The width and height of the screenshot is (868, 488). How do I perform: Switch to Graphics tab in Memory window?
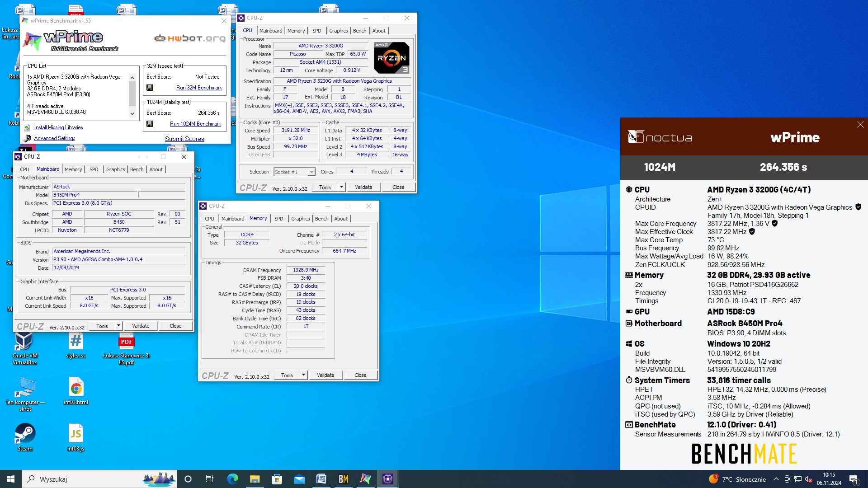pyautogui.click(x=300, y=219)
